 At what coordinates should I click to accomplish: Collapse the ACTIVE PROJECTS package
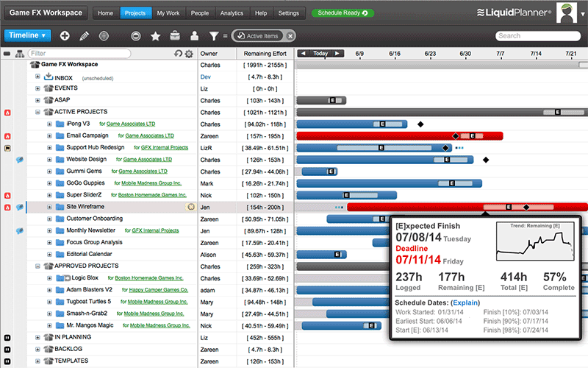pyautogui.click(x=37, y=112)
